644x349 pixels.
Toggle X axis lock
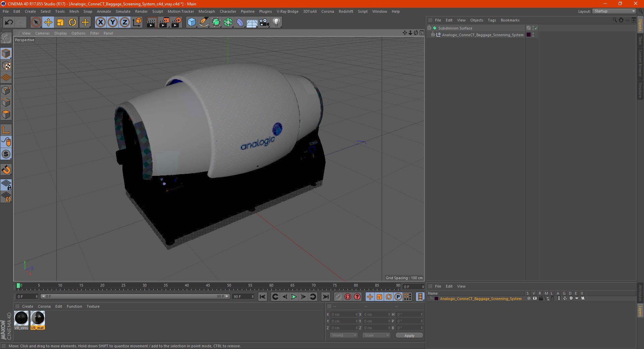coord(100,22)
